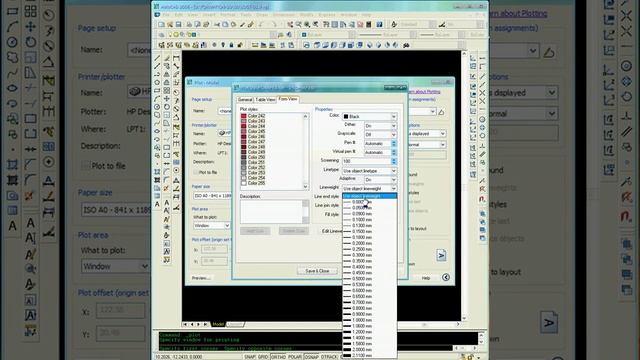Toggle ORTHO mode in status bar

coord(278,357)
